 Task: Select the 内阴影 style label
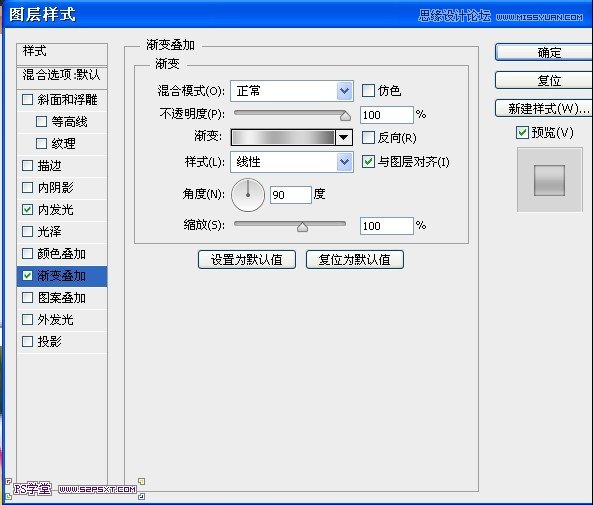pos(55,187)
